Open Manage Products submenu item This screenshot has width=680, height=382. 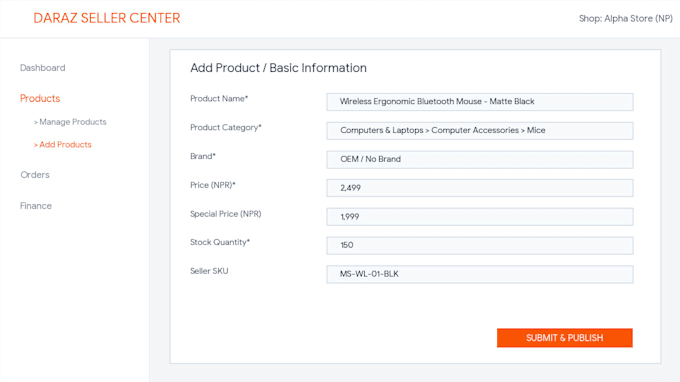[x=70, y=122]
